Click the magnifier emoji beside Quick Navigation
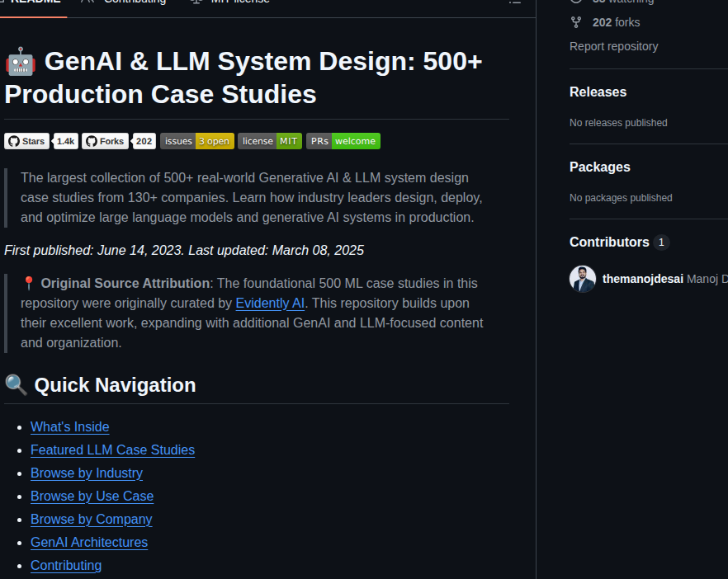This screenshot has width=728, height=579. [x=17, y=384]
